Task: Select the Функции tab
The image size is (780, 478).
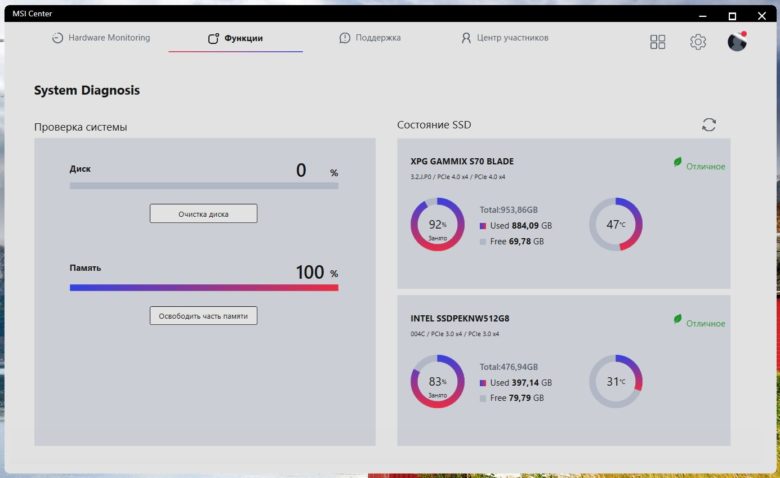Action: pyautogui.click(x=235, y=38)
